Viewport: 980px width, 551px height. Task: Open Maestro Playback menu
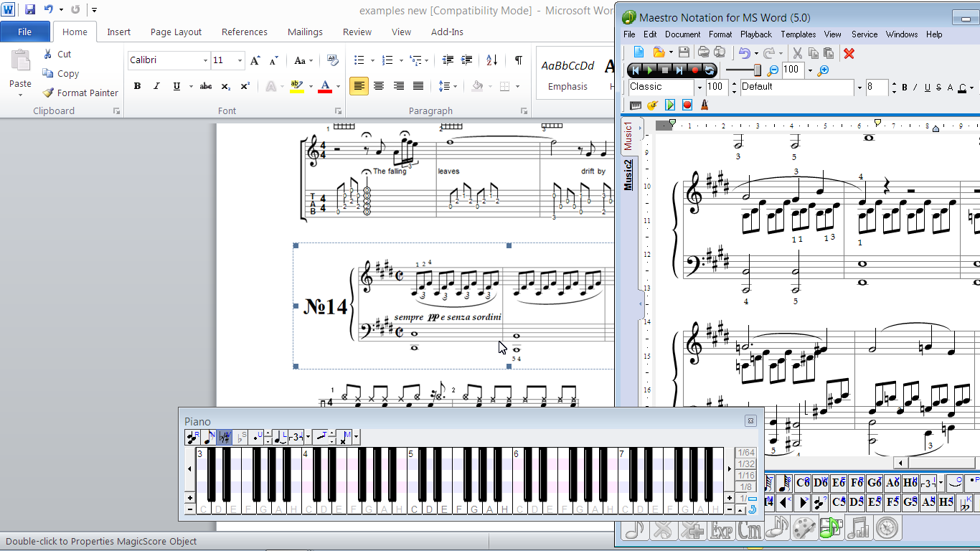pyautogui.click(x=756, y=34)
